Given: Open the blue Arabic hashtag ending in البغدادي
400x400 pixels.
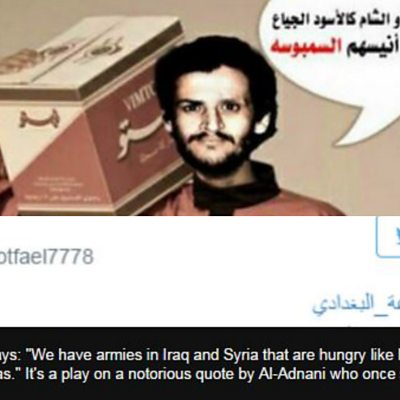Looking at the screenshot, I should (x=356, y=306).
